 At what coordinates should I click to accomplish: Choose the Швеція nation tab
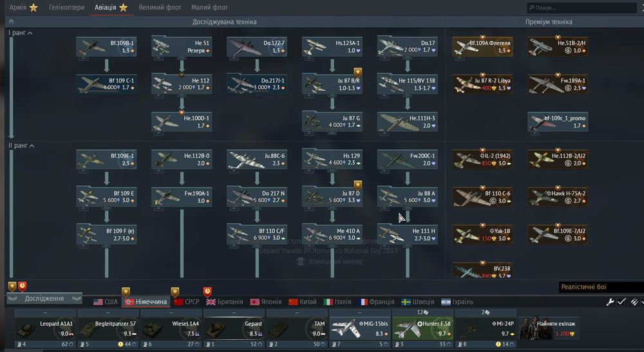(x=418, y=302)
